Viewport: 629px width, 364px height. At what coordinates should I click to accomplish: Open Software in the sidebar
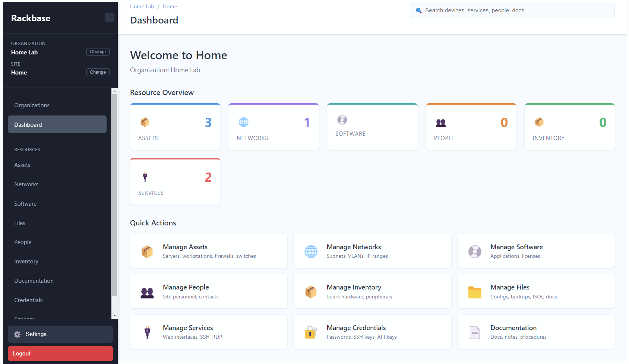coord(57,204)
